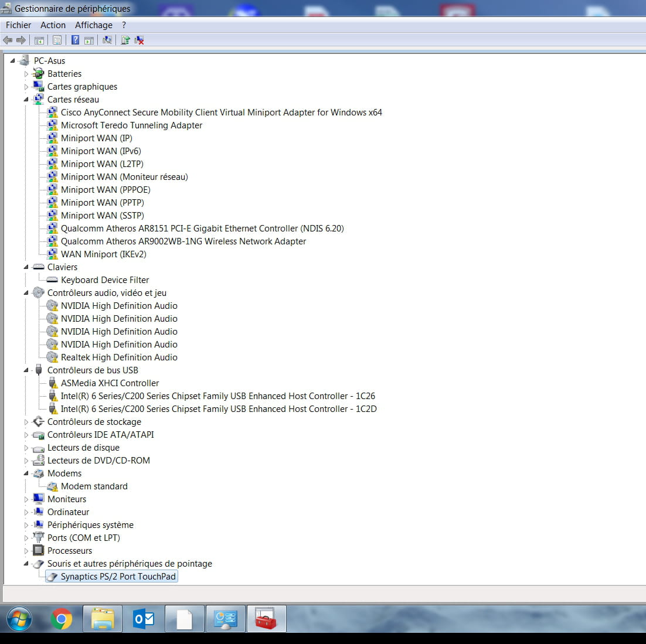Viewport: 646px width, 644px height.
Task: Click the Uninstall device toolbar icon
Action: click(140, 40)
